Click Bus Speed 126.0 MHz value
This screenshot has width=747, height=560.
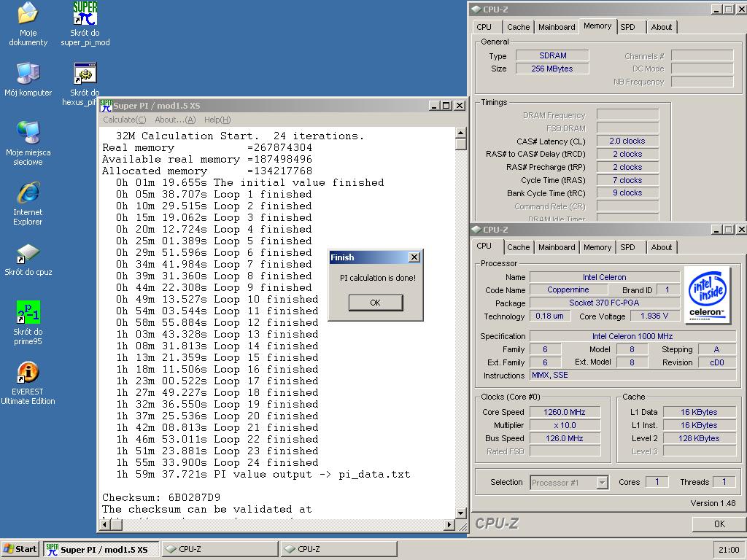coord(565,438)
